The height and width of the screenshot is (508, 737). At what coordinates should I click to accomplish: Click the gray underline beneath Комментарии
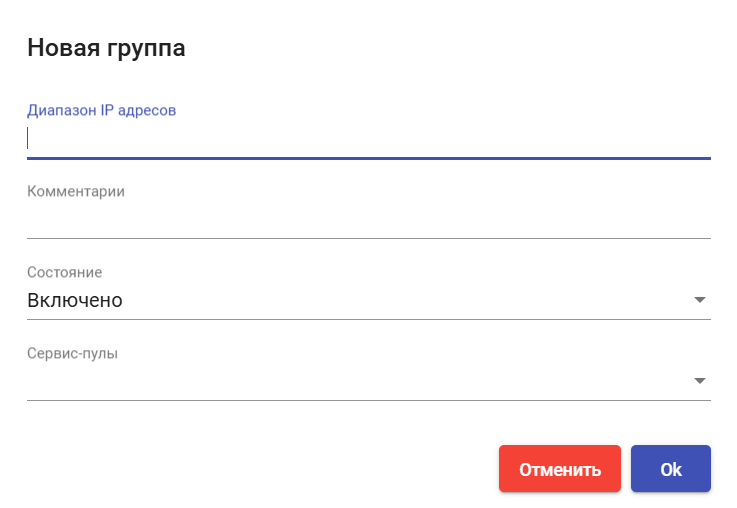[x=368, y=238]
